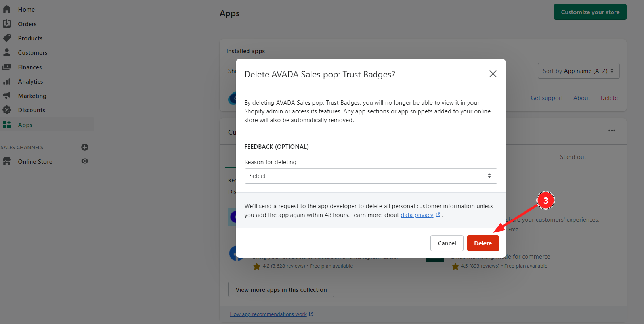Open Sort by App name dropdown

(578, 71)
